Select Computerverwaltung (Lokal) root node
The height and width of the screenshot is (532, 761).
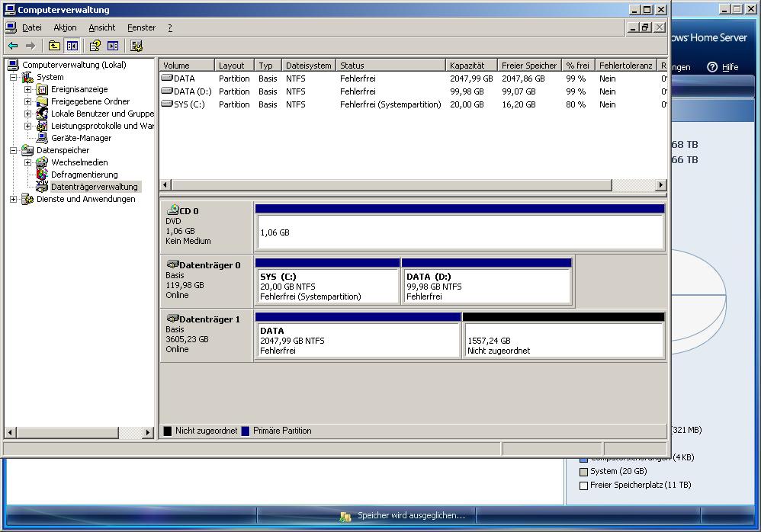point(74,65)
